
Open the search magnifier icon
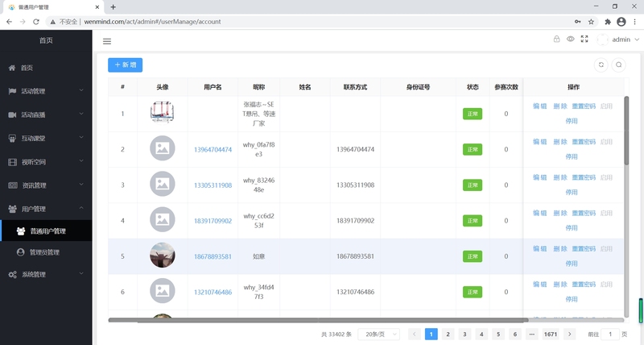[x=618, y=65]
